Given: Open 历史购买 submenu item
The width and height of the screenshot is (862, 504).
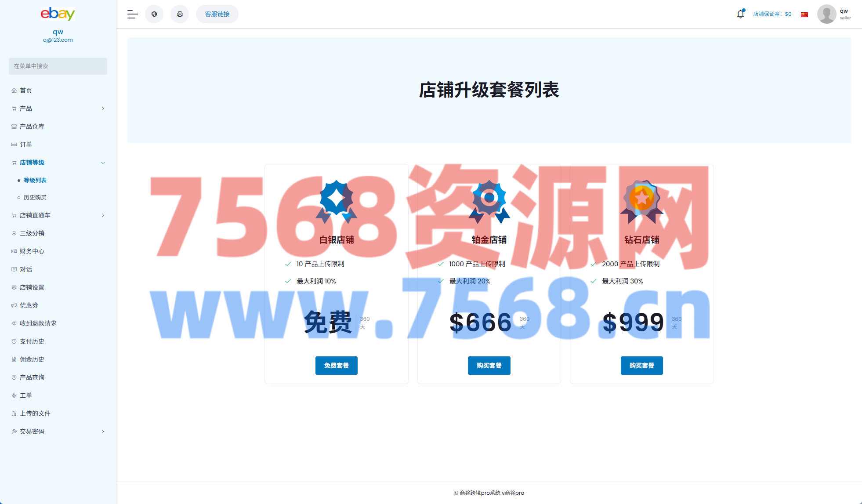Looking at the screenshot, I should [35, 198].
